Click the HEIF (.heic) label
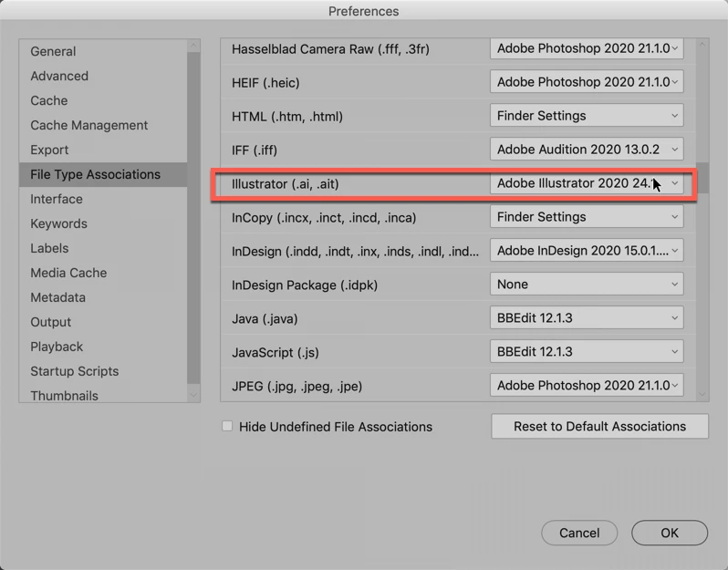728x570 pixels. click(265, 83)
